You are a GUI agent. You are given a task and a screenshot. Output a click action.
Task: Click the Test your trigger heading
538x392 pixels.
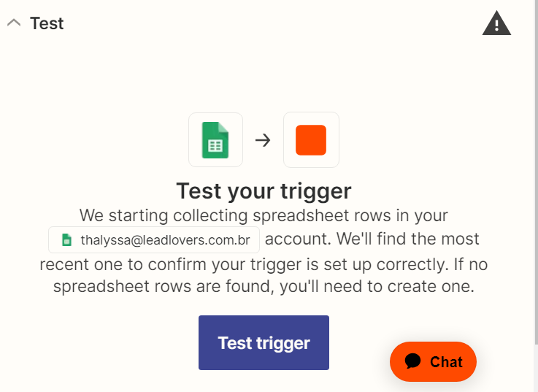point(264,191)
